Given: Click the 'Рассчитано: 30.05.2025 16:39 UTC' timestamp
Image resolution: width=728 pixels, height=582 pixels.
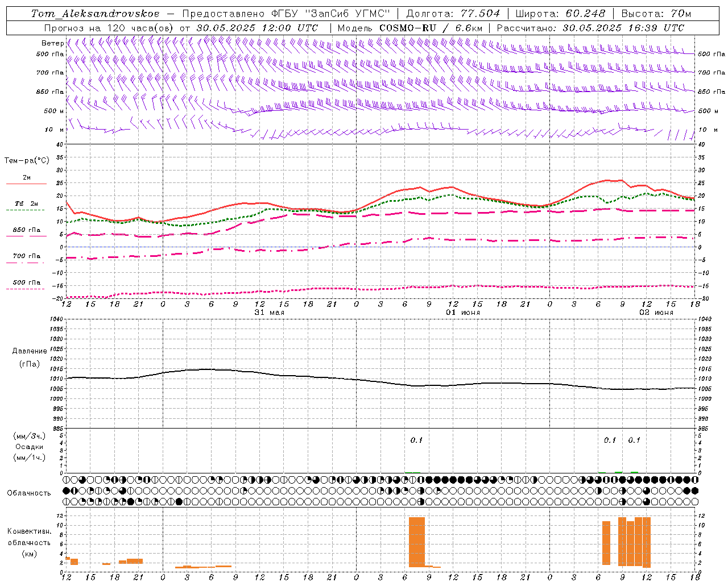Looking at the screenshot, I should point(590,28).
